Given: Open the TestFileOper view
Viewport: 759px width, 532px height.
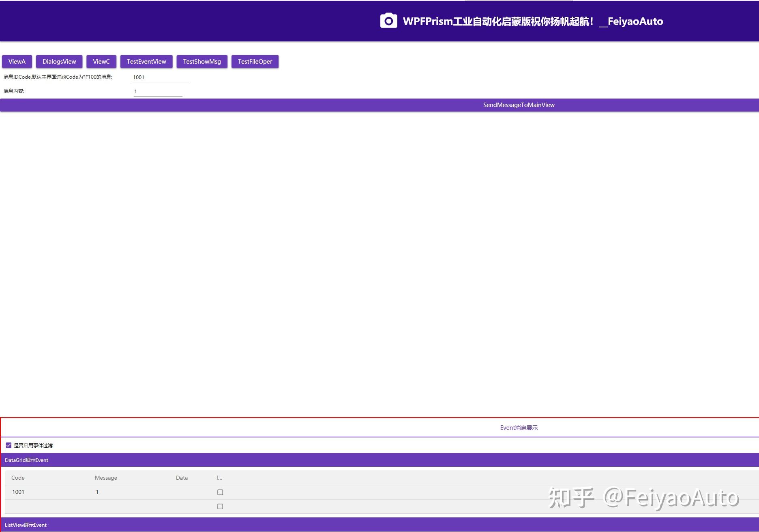Looking at the screenshot, I should point(255,62).
